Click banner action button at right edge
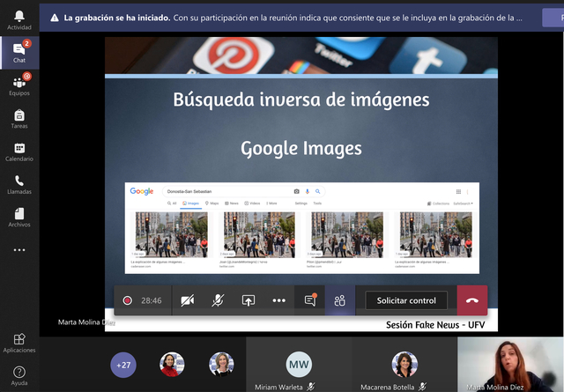The image size is (564, 392). (x=553, y=18)
